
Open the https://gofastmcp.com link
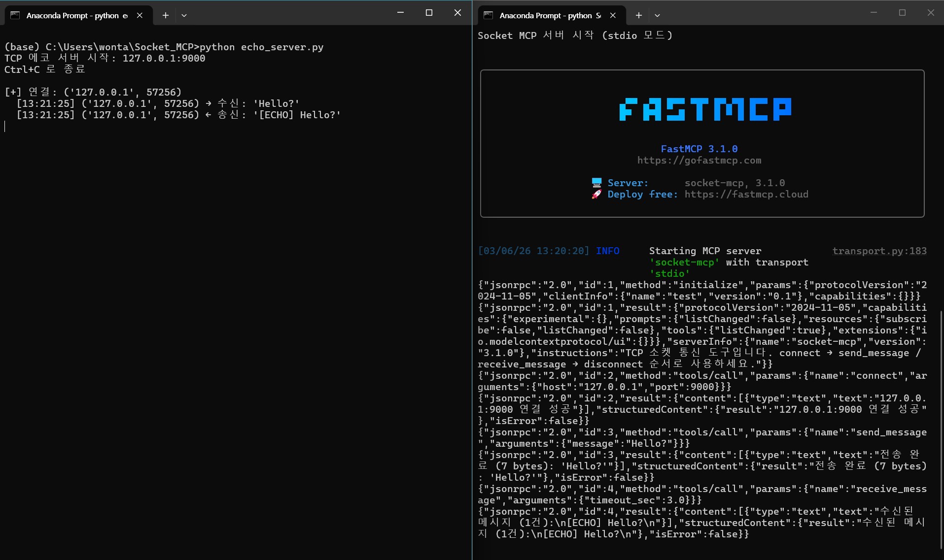[699, 160]
